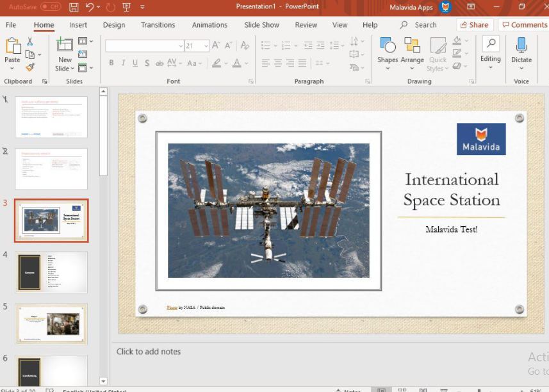Justify paragraph text
Image resolution: width=549 pixels, height=392 pixels.
(302, 63)
